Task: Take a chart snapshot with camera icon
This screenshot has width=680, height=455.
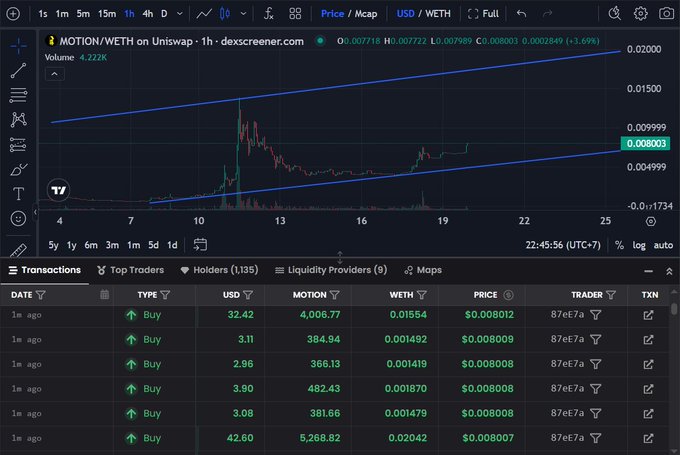Action: tap(667, 14)
